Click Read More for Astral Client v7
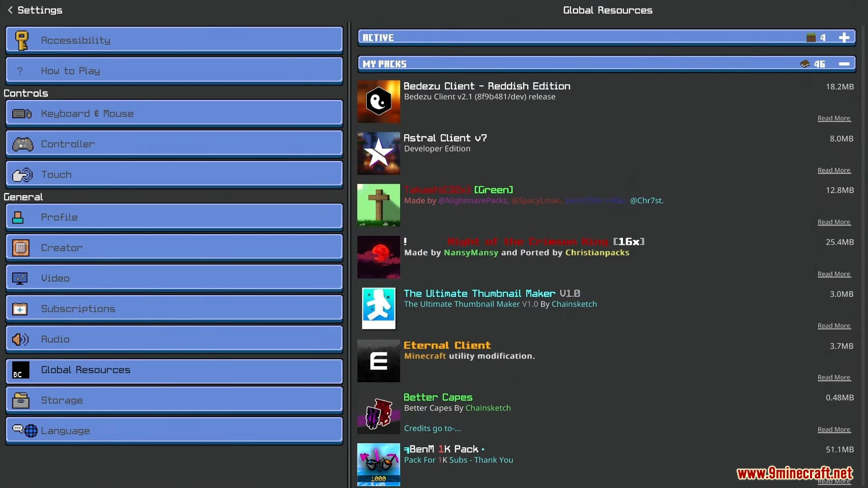The height and width of the screenshot is (488, 868). [x=834, y=170]
